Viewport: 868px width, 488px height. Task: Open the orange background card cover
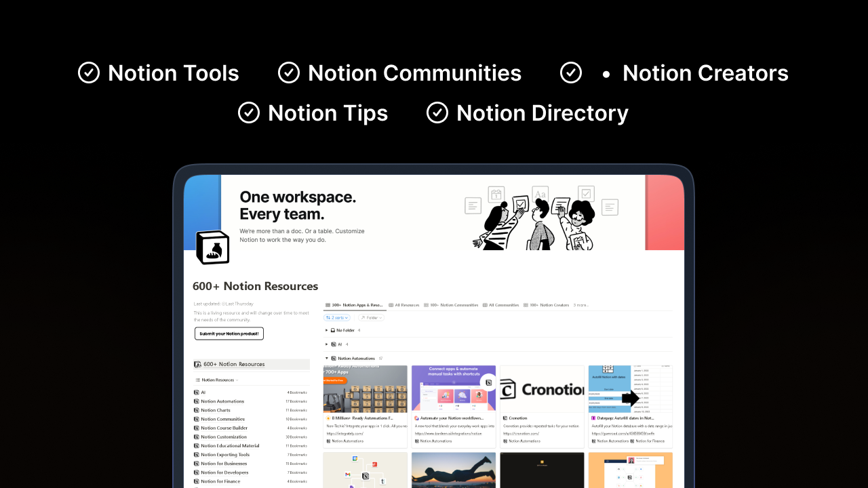click(x=631, y=470)
